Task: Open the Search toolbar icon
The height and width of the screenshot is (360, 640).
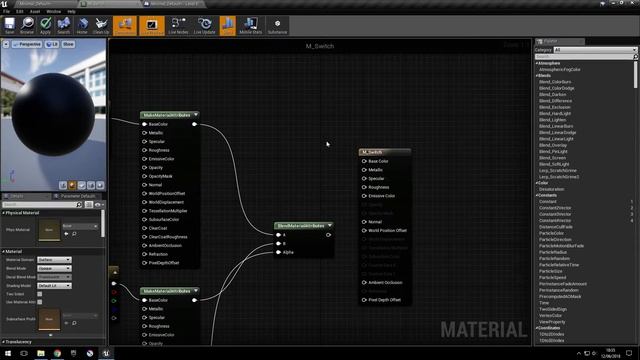Action: pos(64,25)
